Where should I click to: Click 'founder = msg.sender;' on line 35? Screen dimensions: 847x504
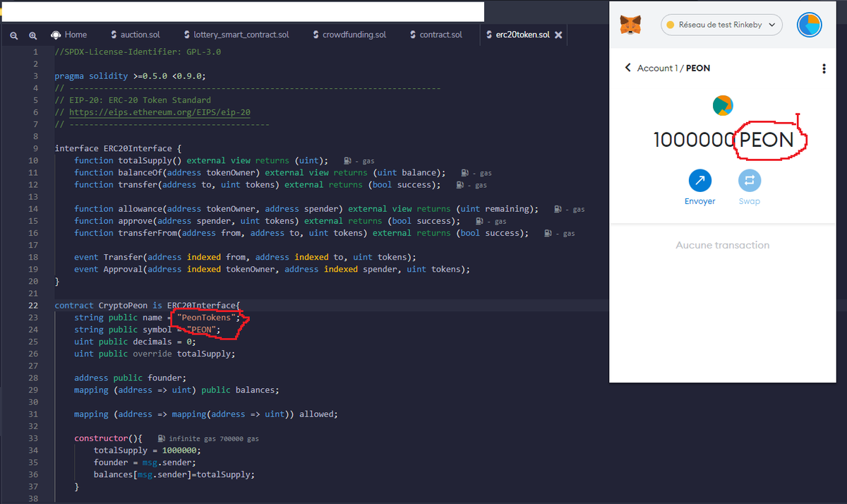(x=145, y=462)
